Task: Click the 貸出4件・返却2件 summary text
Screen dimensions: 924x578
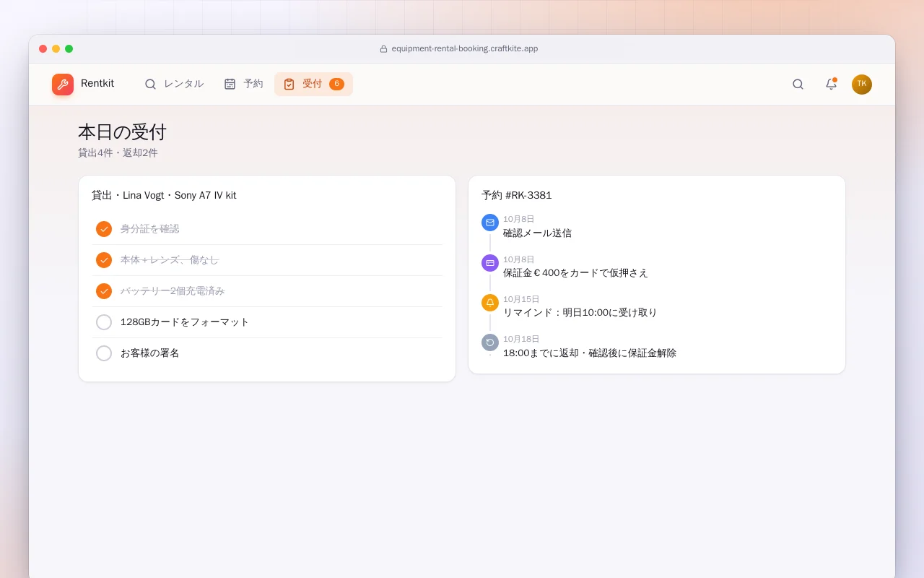Action: coord(118,153)
